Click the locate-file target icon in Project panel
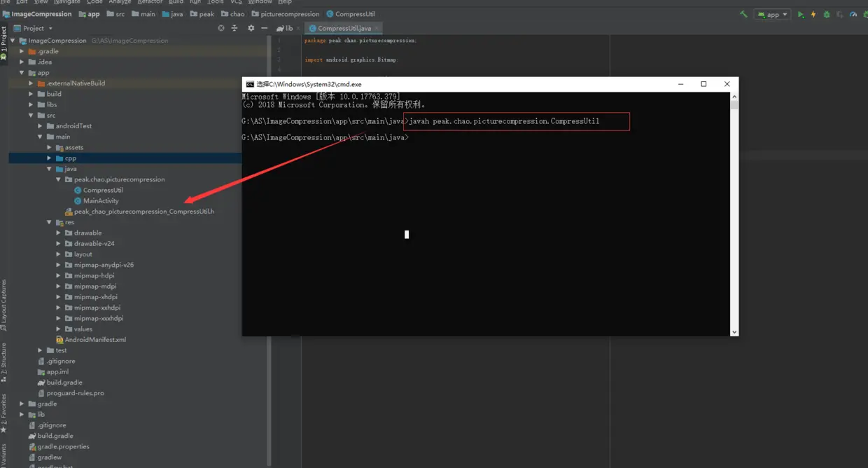Viewport: 868px width, 468px height. 221,28
